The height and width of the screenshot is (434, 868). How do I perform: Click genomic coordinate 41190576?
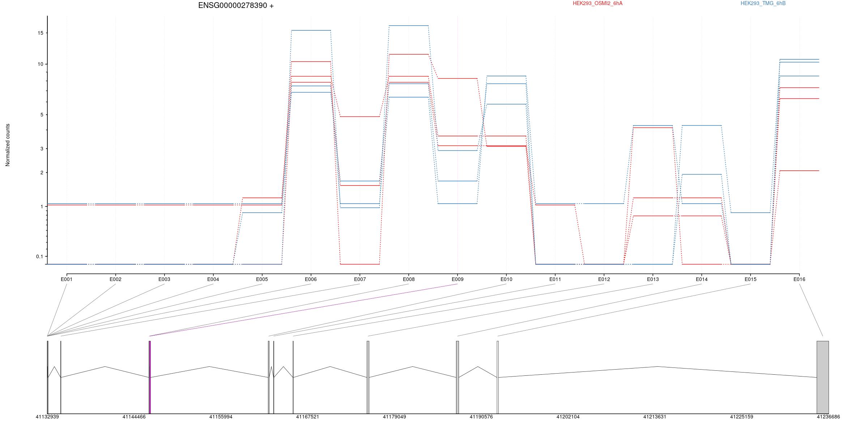point(481,417)
